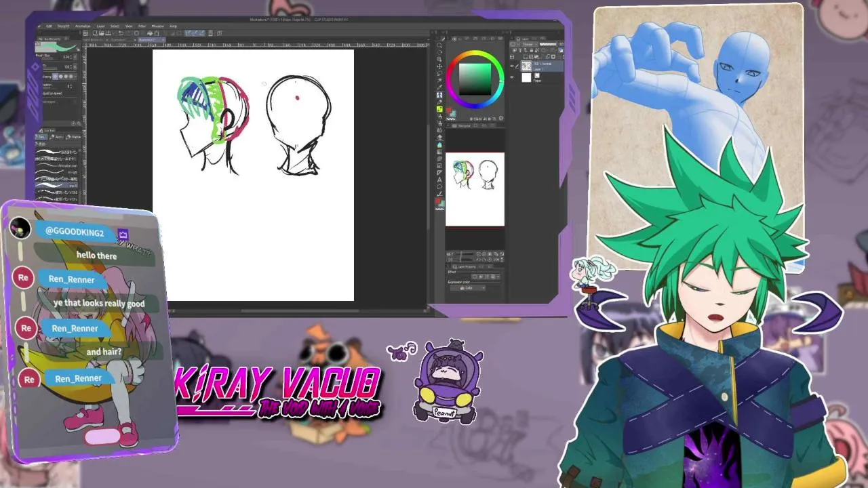Select the first brush in sub tool list
The image size is (868, 488).
click(58, 152)
